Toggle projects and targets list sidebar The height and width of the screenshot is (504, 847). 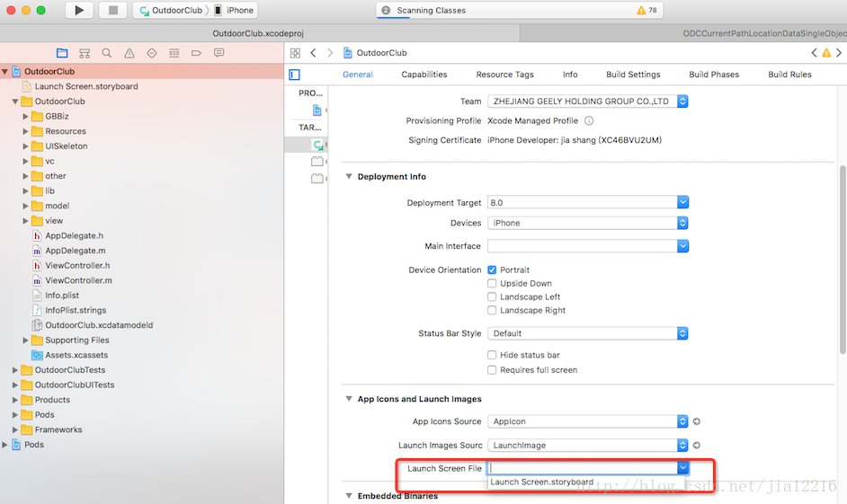click(294, 75)
